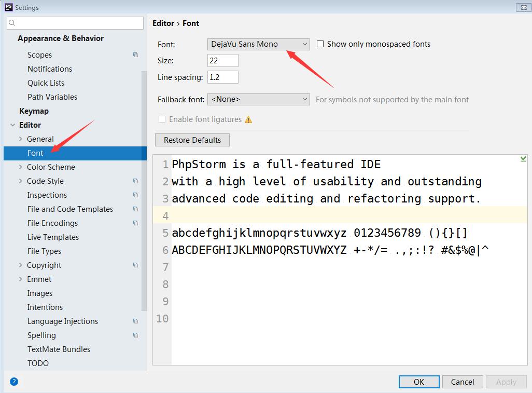Image resolution: width=532 pixels, height=393 pixels.
Task: Click the preview line starting 'abcdefghijklmnopqrstuvwxyz'
Action: 319,233
